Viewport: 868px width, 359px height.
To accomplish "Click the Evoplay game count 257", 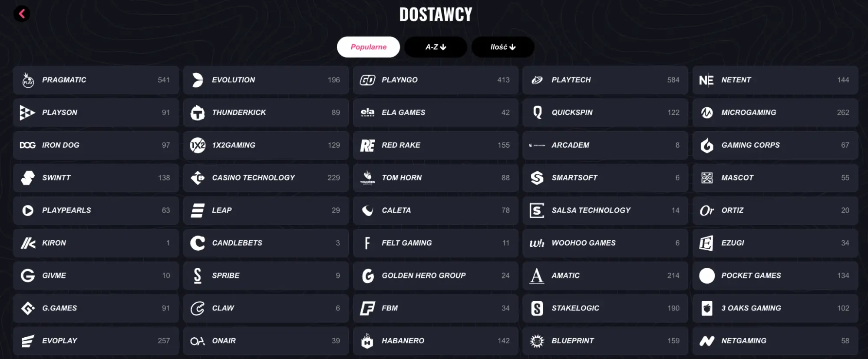I will click(164, 341).
